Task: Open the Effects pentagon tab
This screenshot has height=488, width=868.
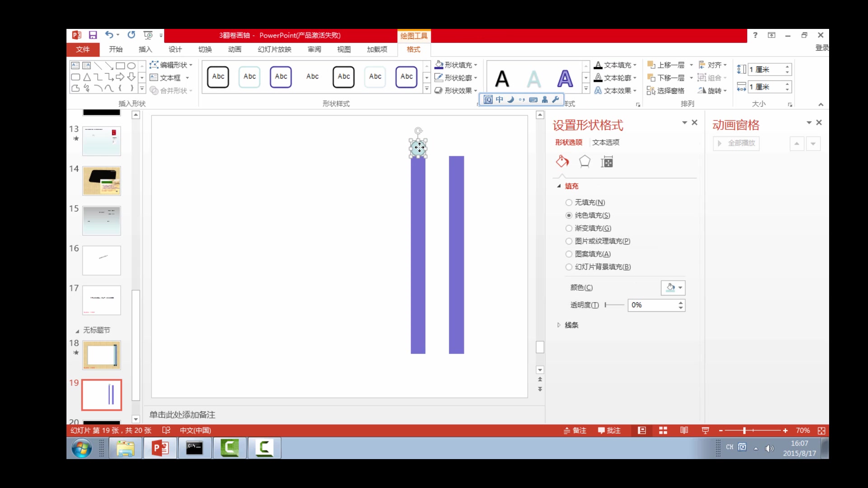Action: [x=585, y=161]
